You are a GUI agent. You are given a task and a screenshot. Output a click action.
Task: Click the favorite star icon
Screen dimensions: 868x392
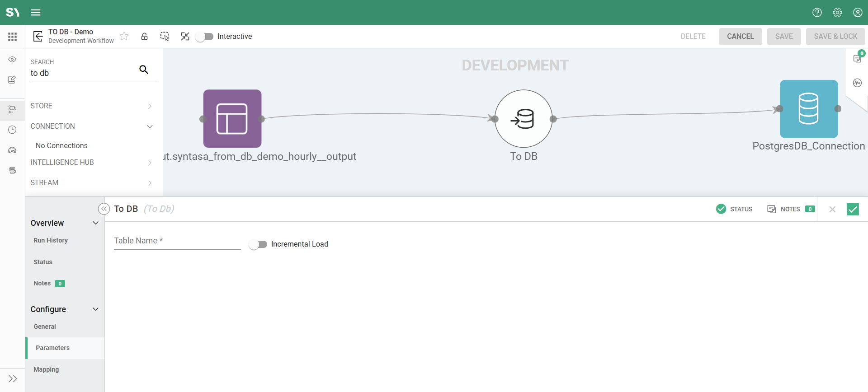point(124,36)
